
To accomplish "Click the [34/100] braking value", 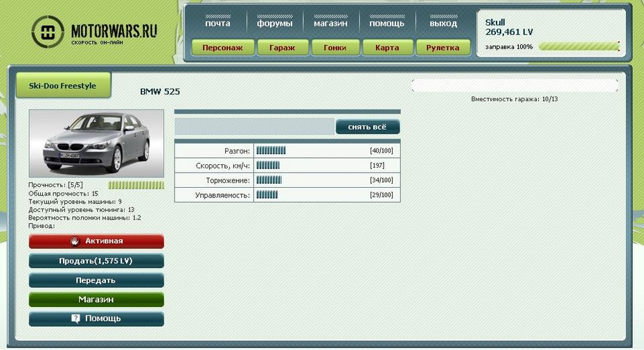I will pyautogui.click(x=382, y=180).
